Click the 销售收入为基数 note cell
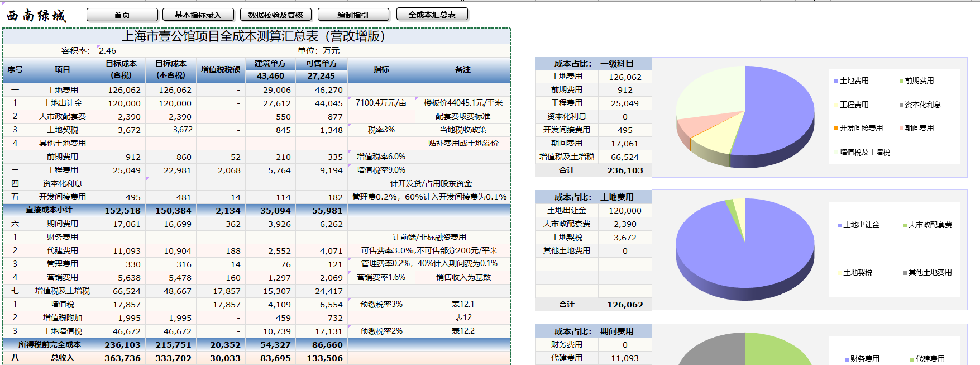This screenshot has width=980, height=365. (463, 278)
